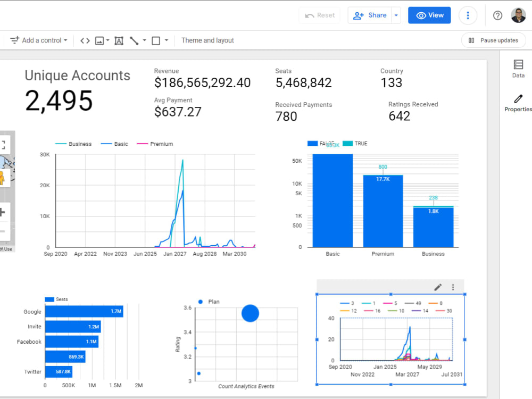
Task: Open the Data panel in the sidebar
Action: point(518,68)
